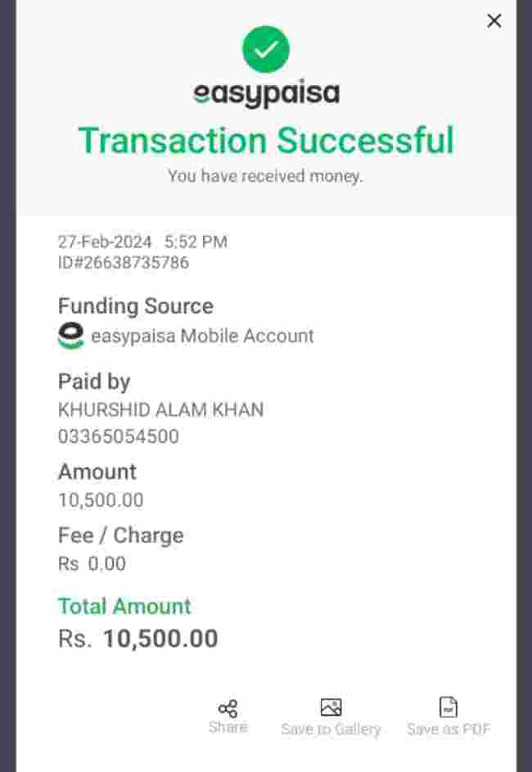532x772 pixels.
Task: Click the Funding Source label
Action: [x=135, y=306]
